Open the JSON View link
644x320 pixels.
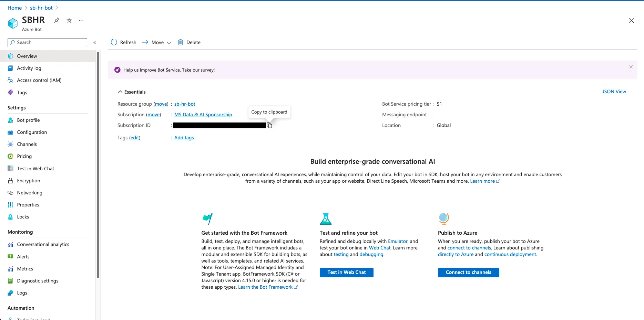pos(614,92)
